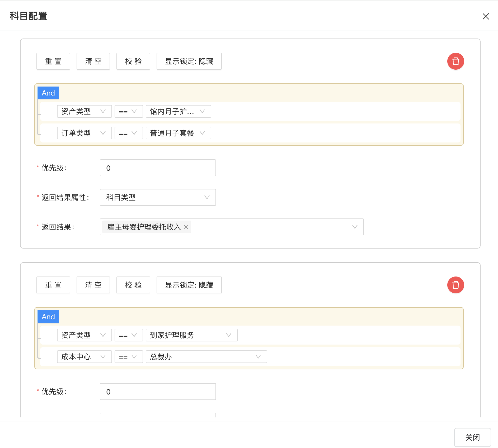Open the 订单类型 field selector
498x448 pixels.
(84, 133)
